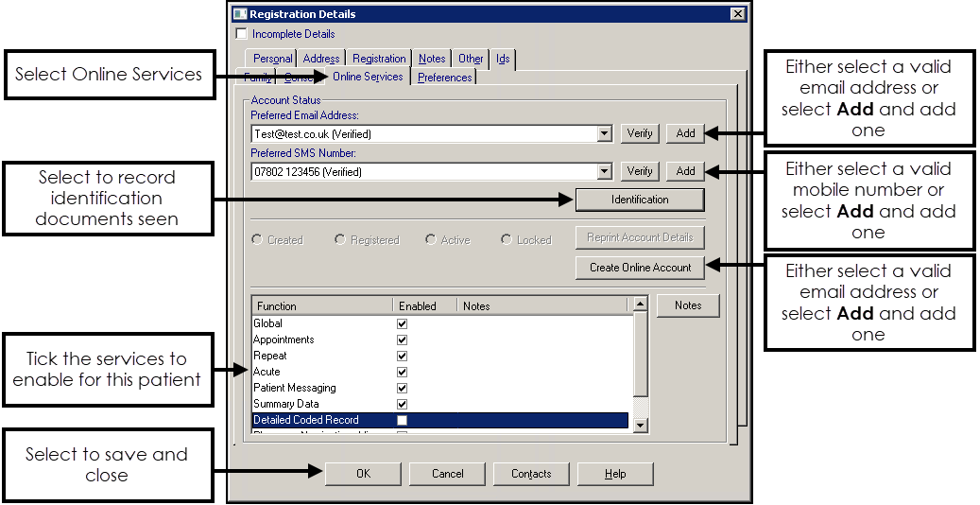The image size is (980, 505).
Task: Click OK to save and close
Action: [363, 474]
